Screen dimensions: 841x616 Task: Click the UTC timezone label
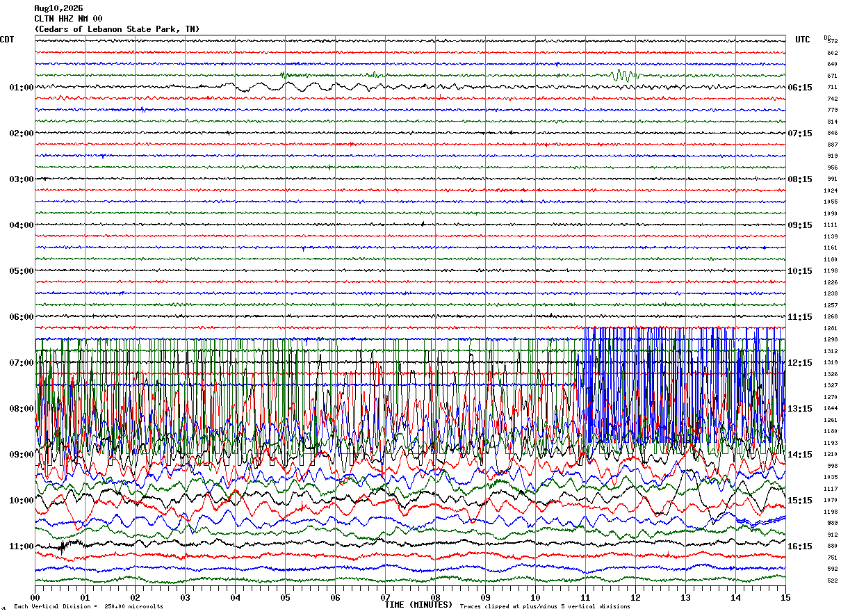pos(803,40)
